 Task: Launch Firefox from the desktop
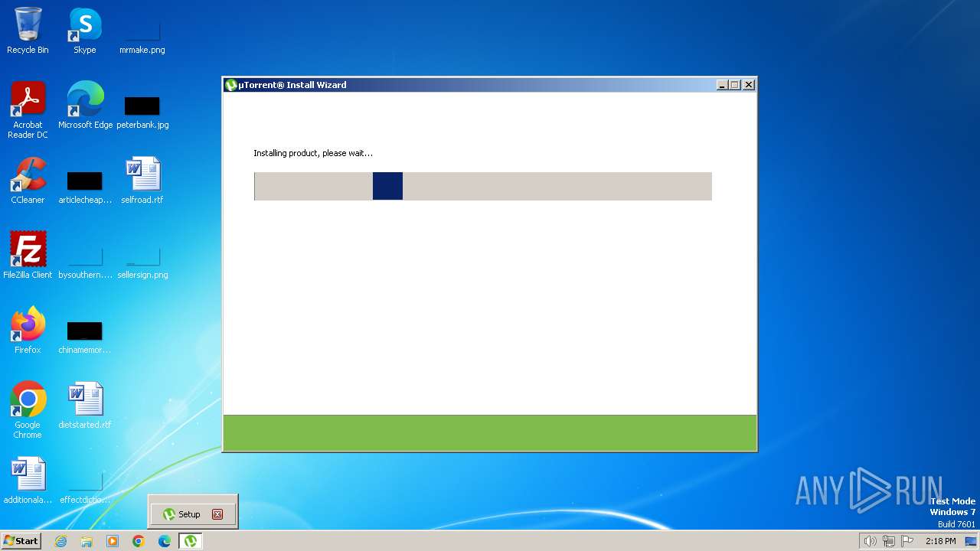pos(28,331)
